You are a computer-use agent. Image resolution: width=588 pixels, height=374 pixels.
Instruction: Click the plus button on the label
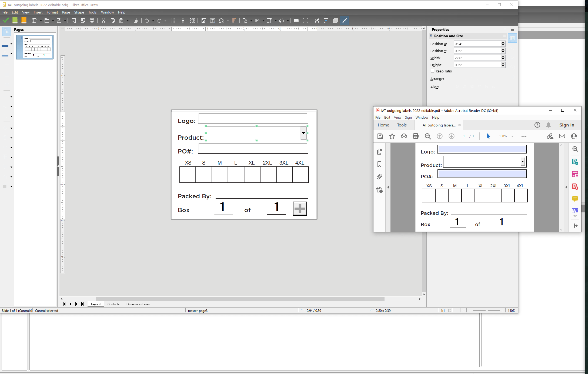pos(300,208)
